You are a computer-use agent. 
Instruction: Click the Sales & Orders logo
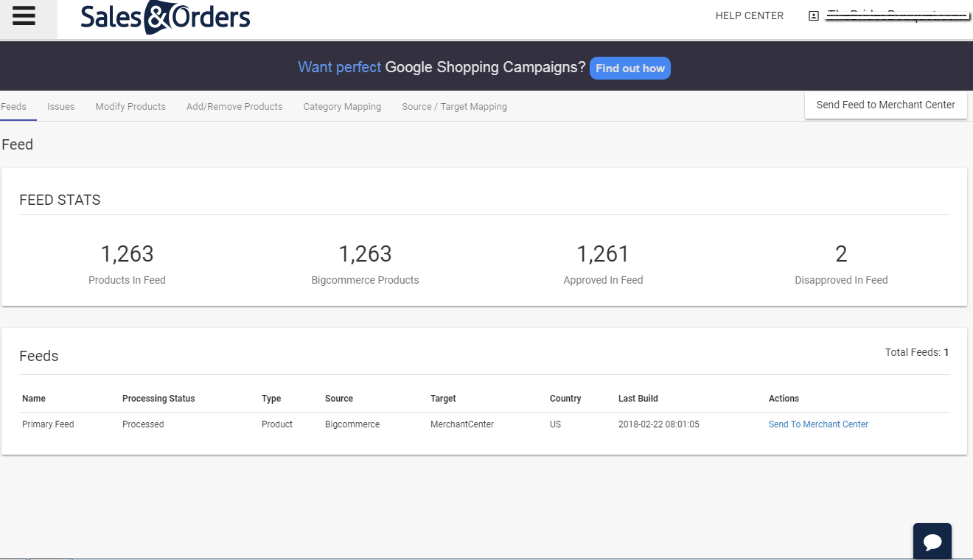(166, 18)
